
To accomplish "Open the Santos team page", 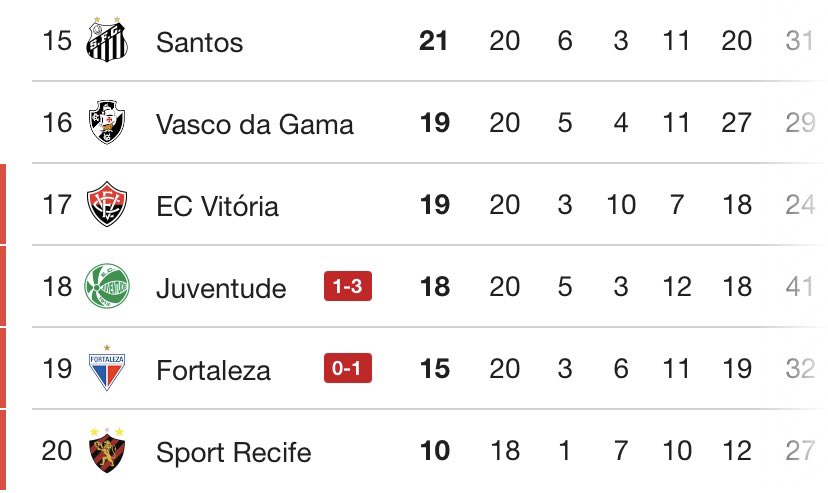I will click(200, 42).
